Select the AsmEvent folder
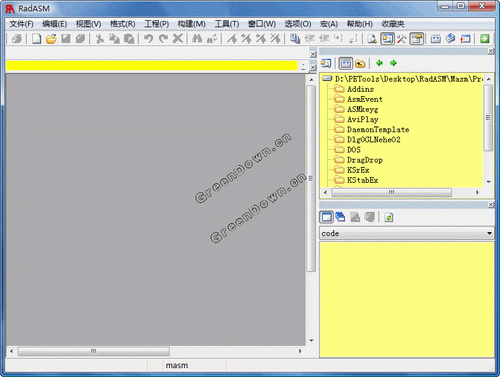 coord(365,99)
